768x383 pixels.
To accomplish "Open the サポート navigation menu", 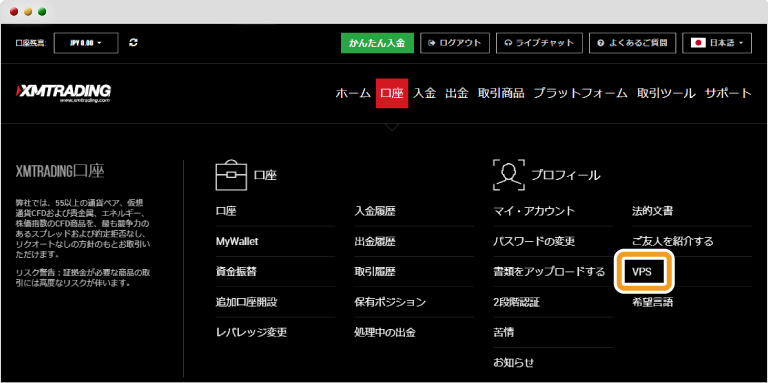I will click(728, 93).
